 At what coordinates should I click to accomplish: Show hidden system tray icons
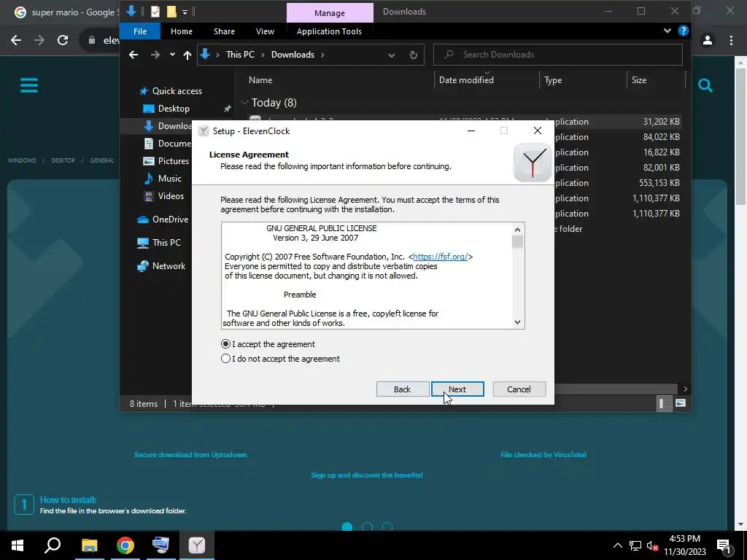617,545
